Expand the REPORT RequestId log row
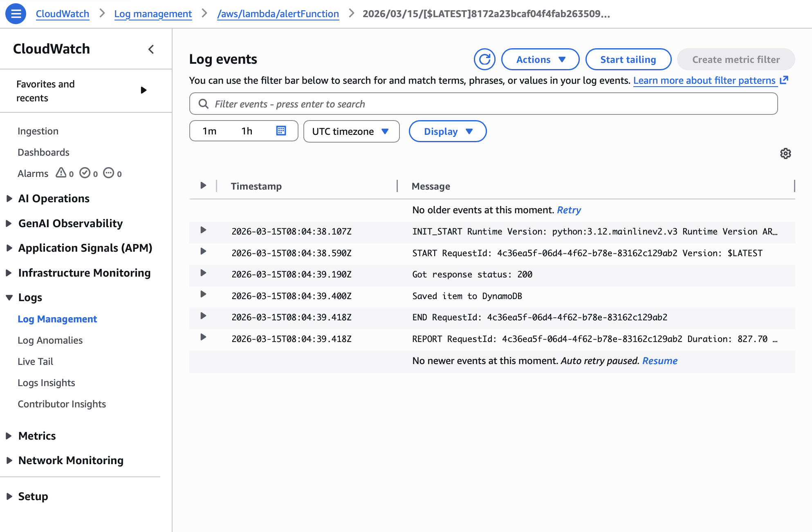The width and height of the screenshot is (812, 532). pyautogui.click(x=203, y=337)
